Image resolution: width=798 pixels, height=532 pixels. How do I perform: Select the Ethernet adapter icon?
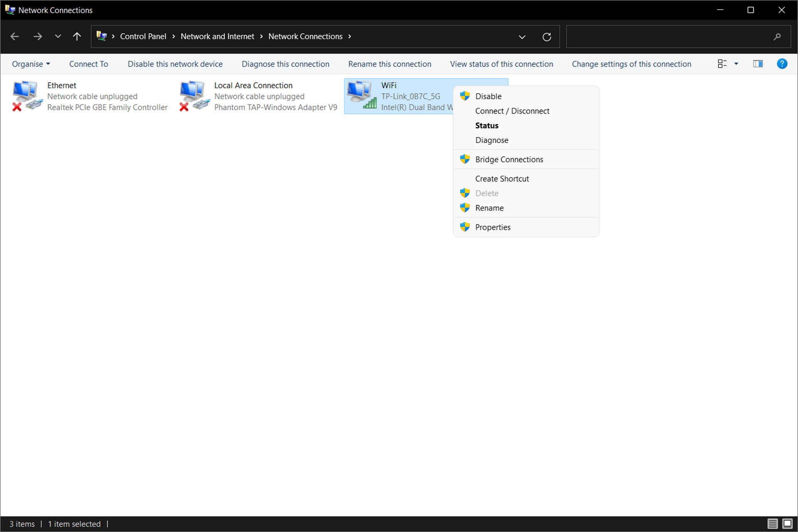(27, 96)
